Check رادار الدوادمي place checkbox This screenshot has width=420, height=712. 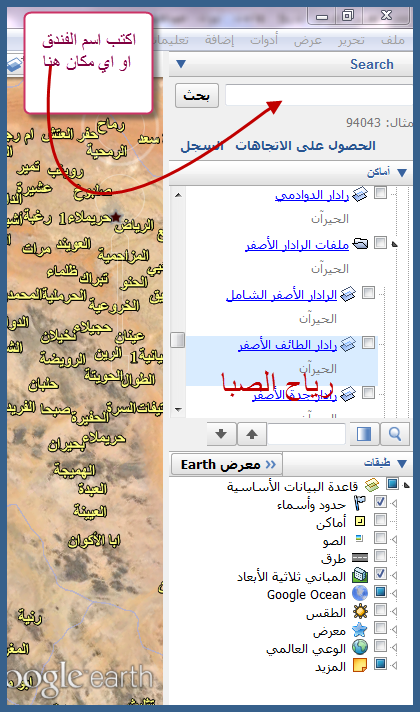pos(380,193)
